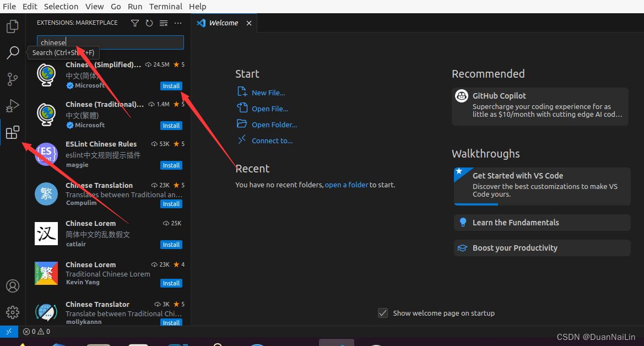
Task: Open the Source Control view
Action: click(12, 79)
